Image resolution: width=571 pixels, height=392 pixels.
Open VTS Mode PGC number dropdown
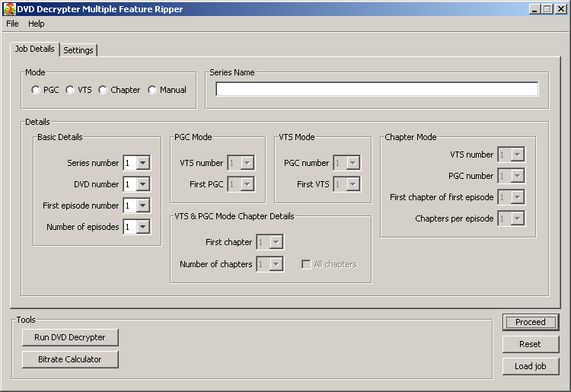point(352,163)
